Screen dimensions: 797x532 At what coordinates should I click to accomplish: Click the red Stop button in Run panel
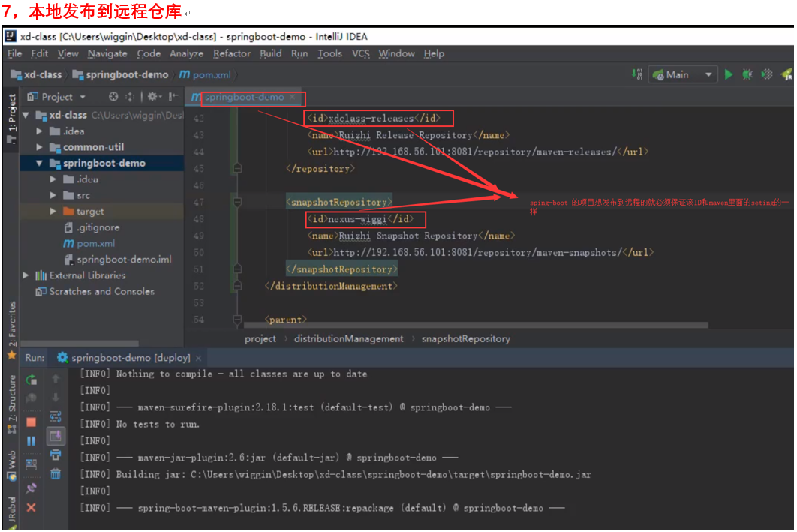32,422
